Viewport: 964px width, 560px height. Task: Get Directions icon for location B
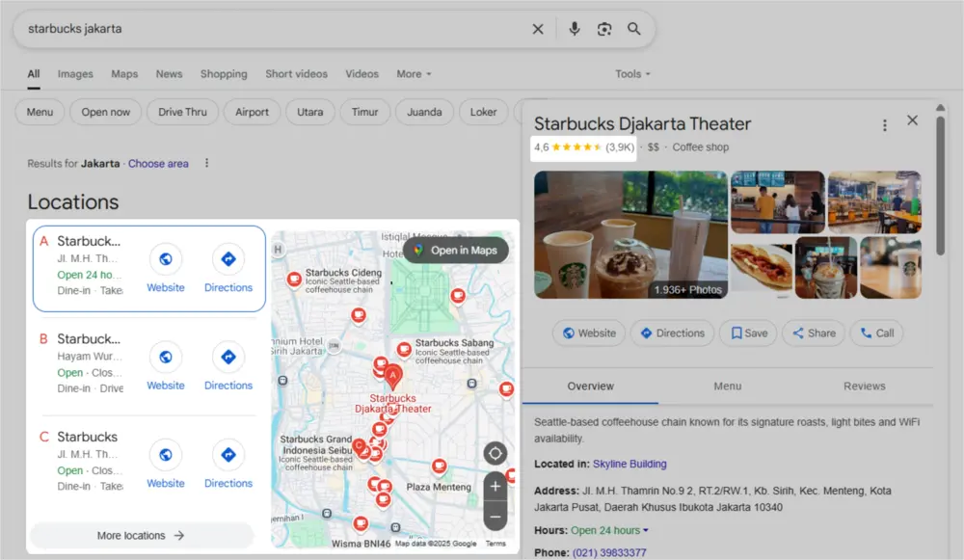pos(228,357)
